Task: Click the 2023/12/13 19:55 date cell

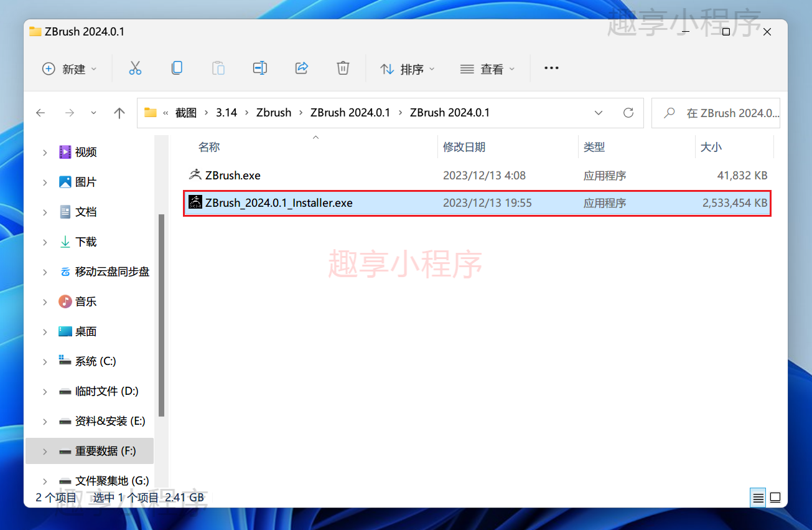Action: tap(487, 203)
